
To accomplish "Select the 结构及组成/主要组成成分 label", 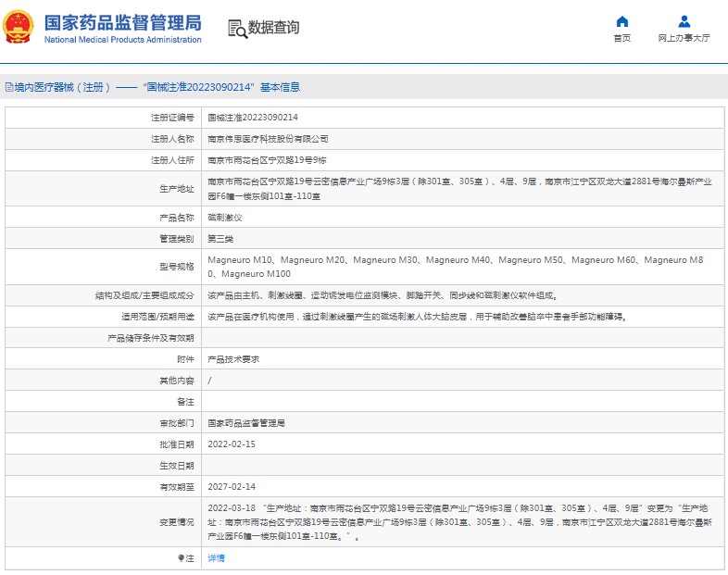I will [144, 295].
